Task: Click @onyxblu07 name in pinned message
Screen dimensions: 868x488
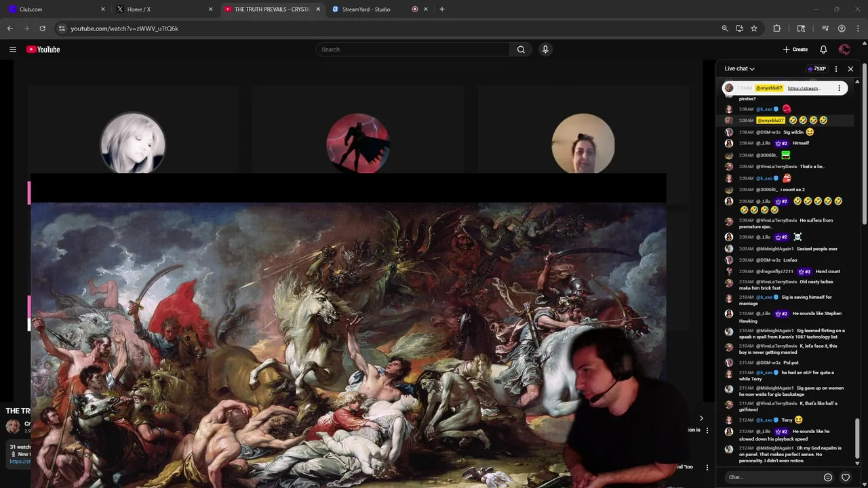Action: pos(770,88)
